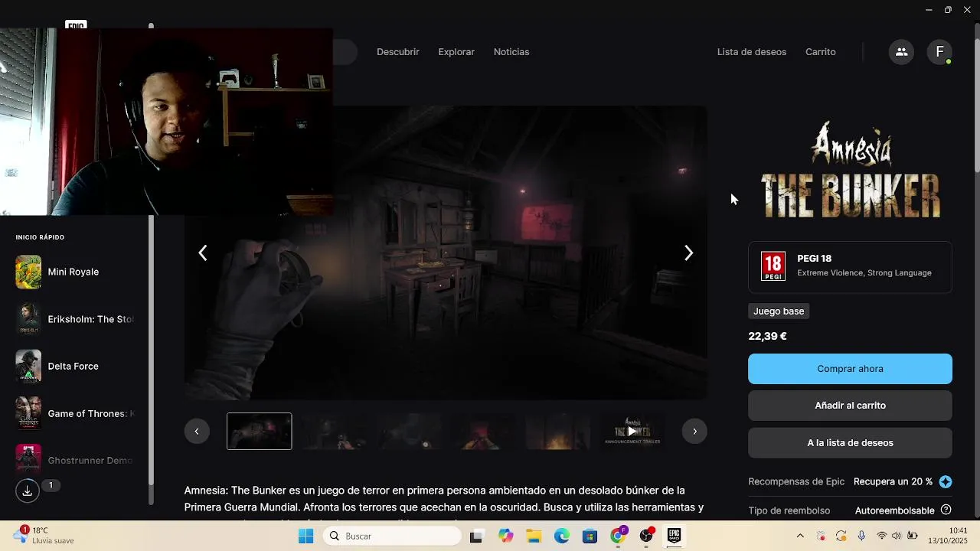Viewport: 980px width, 551px height.
Task: Go to next screenshot in the main carousel
Action: (688, 253)
